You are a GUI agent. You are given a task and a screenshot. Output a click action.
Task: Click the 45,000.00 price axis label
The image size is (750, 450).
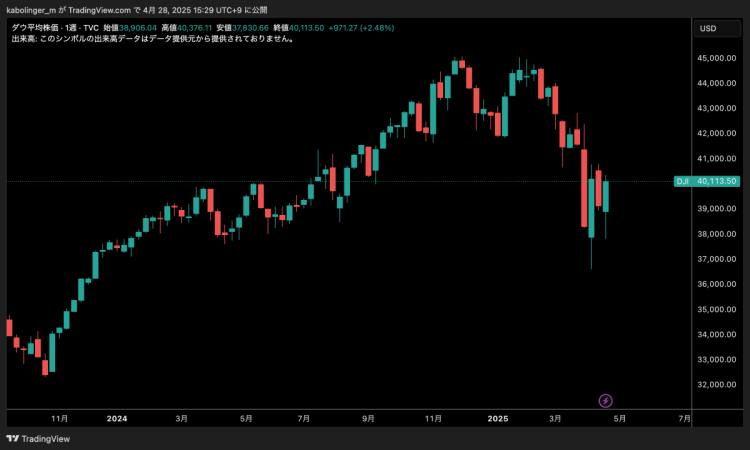pos(717,58)
